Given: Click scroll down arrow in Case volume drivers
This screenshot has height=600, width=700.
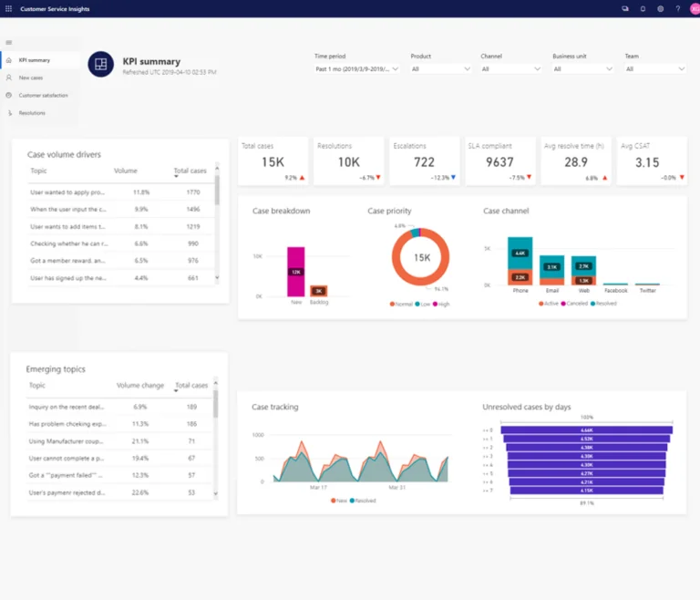Looking at the screenshot, I should click(x=217, y=277).
